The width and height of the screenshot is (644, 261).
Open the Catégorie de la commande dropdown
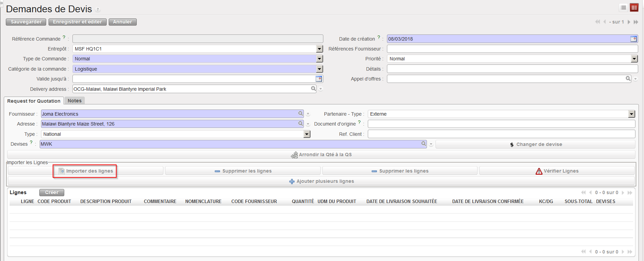point(319,69)
